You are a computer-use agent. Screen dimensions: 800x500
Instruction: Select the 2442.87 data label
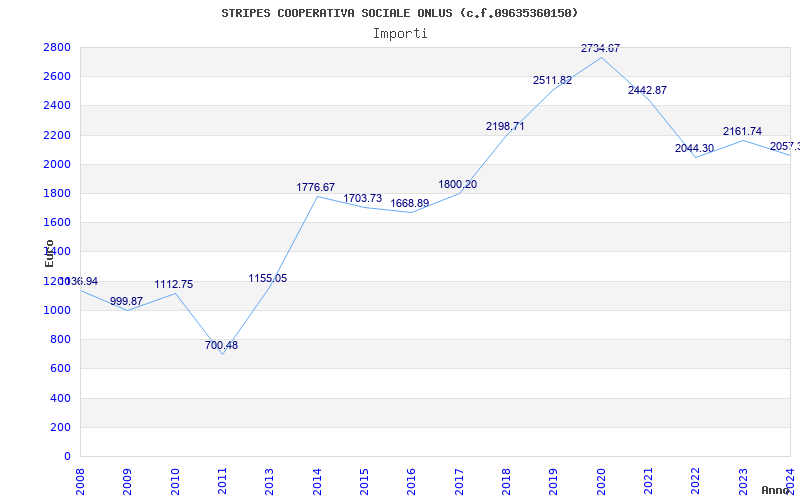tap(647, 90)
